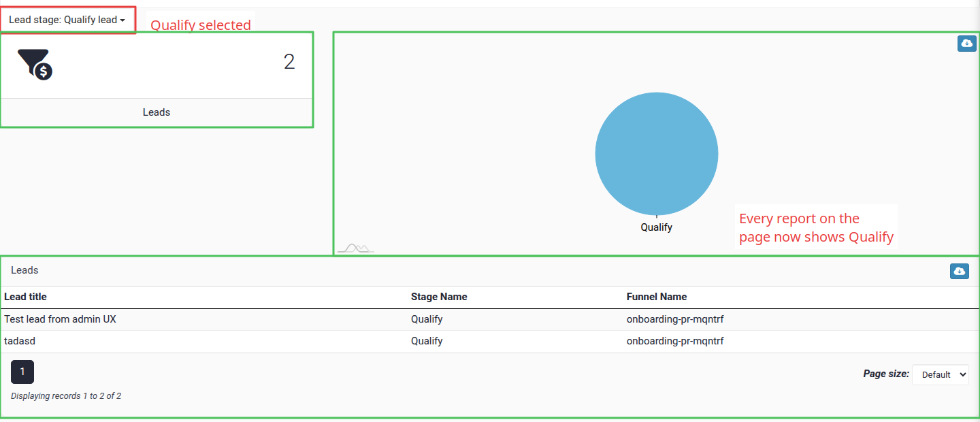The width and height of the screenshot is (980, 422).
Task: Click the Qualify label under pie chart
Action: 657,227
